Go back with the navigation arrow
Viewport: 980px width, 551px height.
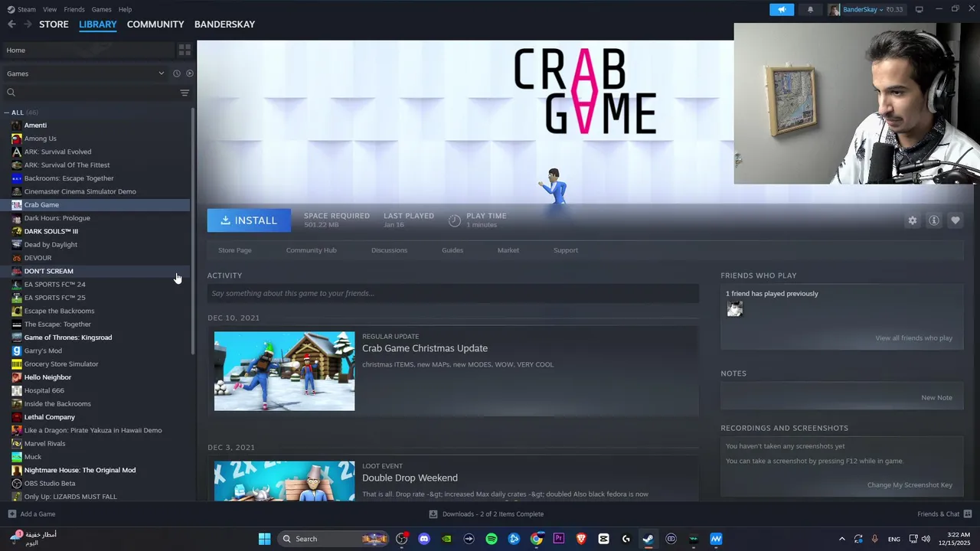coord(11,24)
